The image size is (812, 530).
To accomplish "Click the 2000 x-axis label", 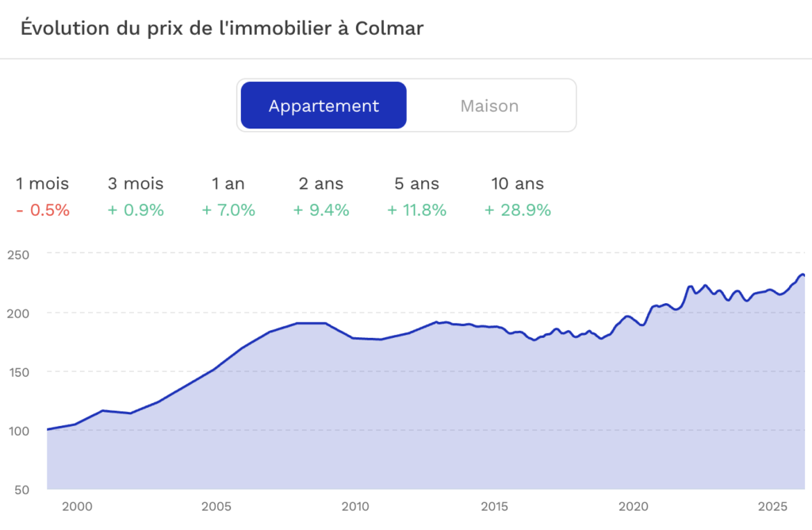I will (x=77, y=506).
